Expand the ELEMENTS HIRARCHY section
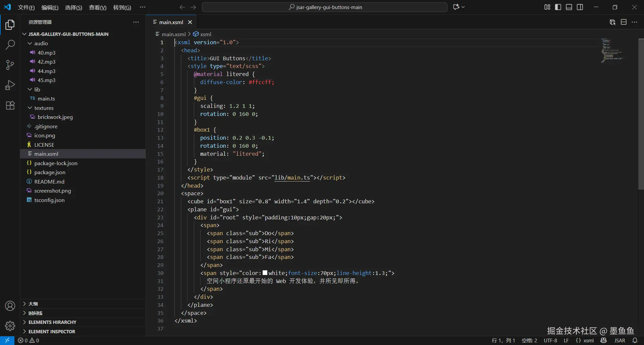The height and width of the screenshot is (345, 644). tap(52, 322)
